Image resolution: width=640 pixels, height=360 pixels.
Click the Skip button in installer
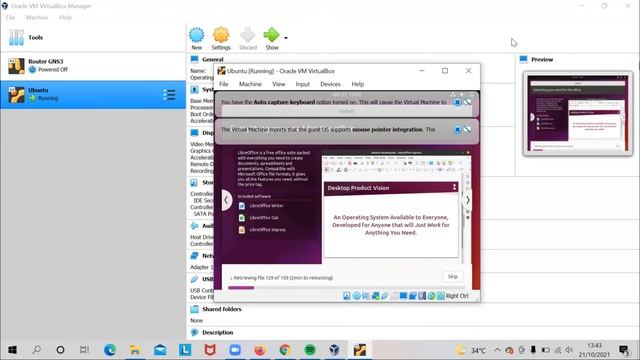(x=453, y=276)
